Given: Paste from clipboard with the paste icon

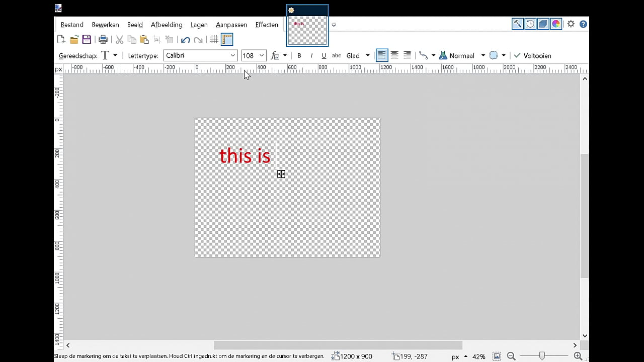Looking at the screenshot, I should pyautogui.click(x=144, y=40).
